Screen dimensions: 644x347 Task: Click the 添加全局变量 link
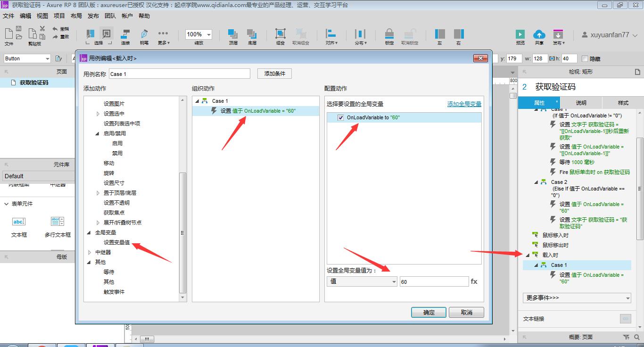[464, 104]
